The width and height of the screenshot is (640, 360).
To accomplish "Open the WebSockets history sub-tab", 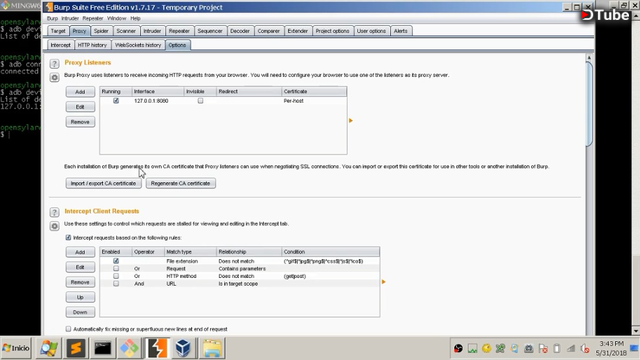I will (x=138, y=45).
